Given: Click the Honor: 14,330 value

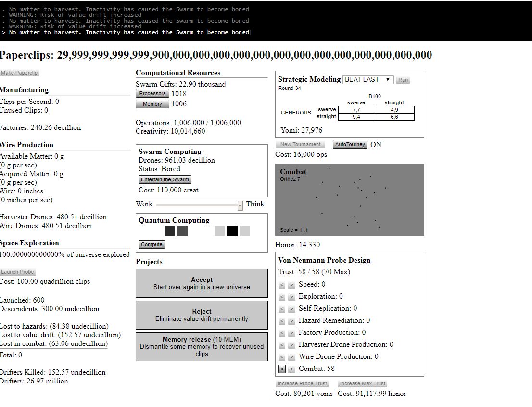Looking at the screenshot, I should tap(298, 245).
